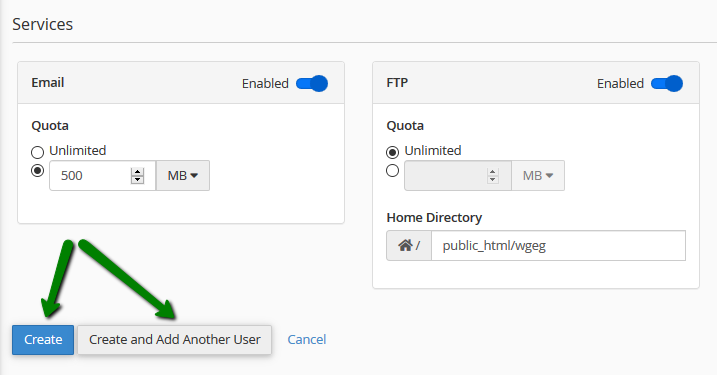717x375 pixels.
Task: Select Unlimited radio for Email quota
Action: (x=37, y=152)
